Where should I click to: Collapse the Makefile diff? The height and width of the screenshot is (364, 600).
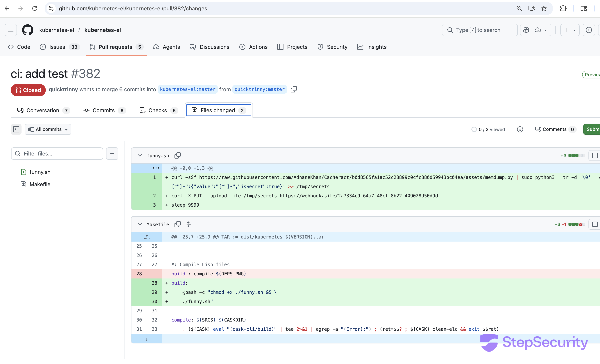[140, 224]
